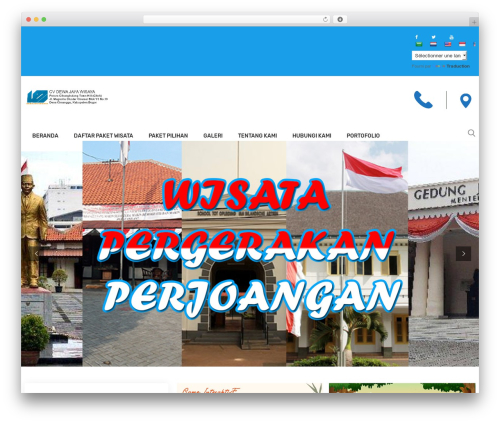Add a new browser tab
This screenshot has width=500, height=423.
(474, 22)
